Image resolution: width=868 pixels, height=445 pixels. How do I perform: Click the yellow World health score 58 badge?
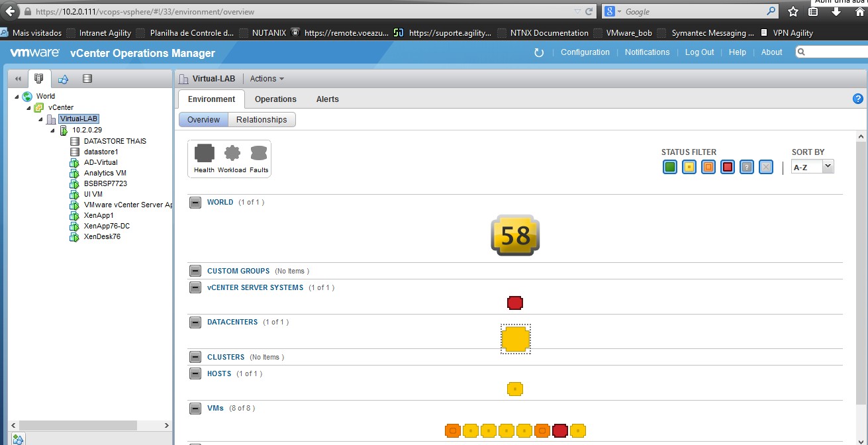pos(515,235)
